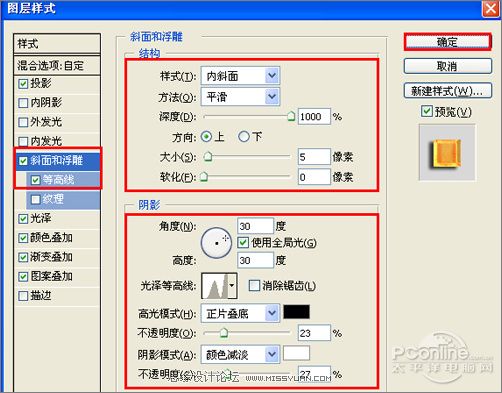Expand the 高光模式 highlight mode dropdown
This screenshot has width=502, height=393.
[240, 313]
